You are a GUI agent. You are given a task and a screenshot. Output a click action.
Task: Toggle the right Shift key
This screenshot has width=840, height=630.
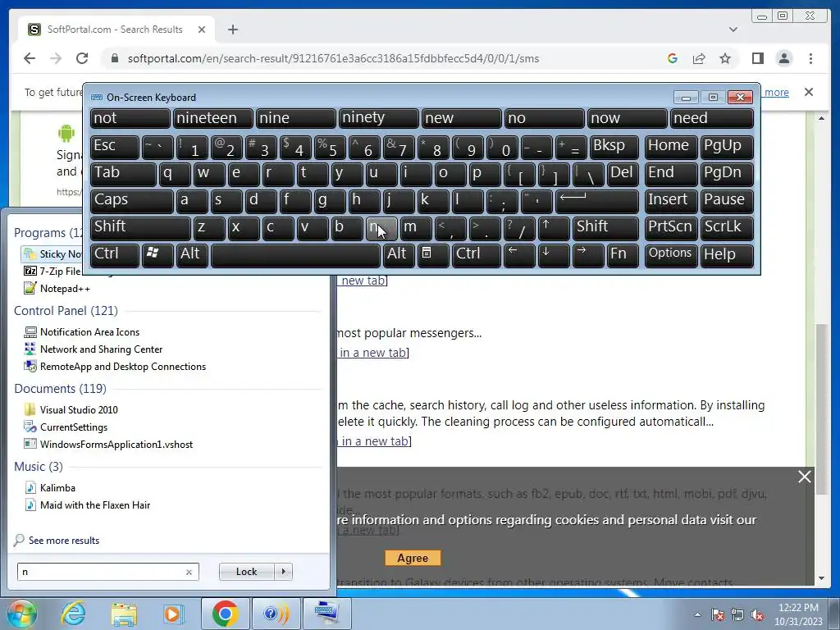[x=605, y=228]
